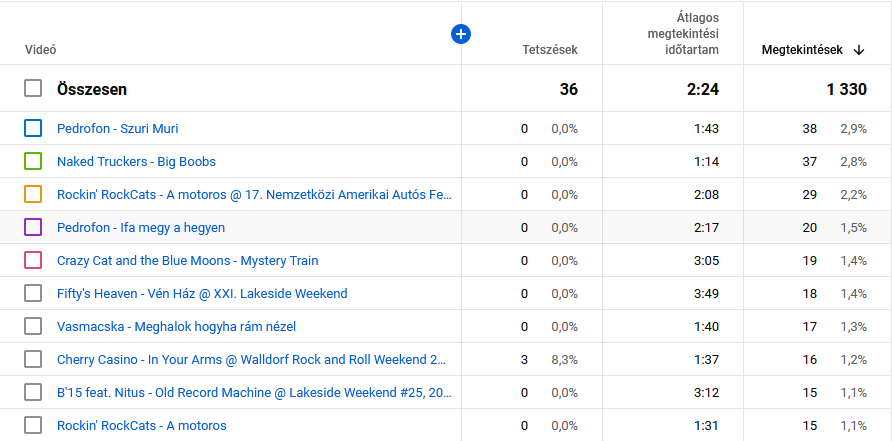Toggle the purple Ifa megy a hegyen checkbox

[x=33, y=227]
